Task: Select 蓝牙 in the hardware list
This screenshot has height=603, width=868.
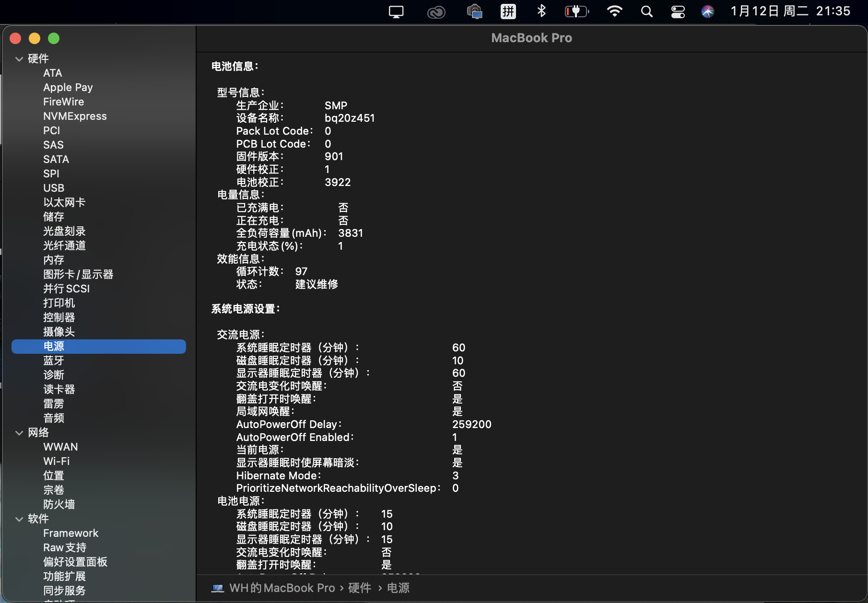Action: [x=54, y=360]
